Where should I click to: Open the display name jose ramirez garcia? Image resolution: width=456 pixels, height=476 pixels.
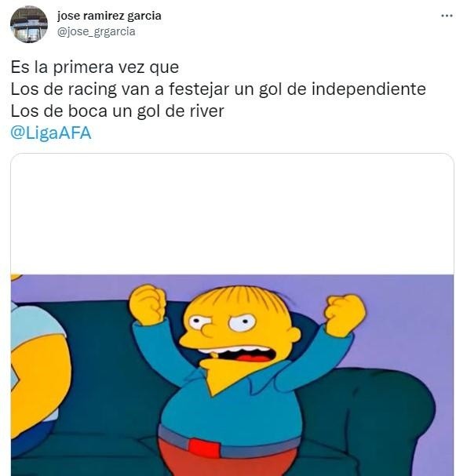pos(109,16)
